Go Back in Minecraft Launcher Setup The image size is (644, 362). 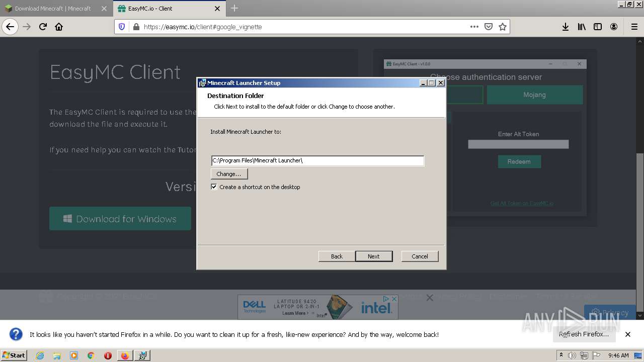tap(337, 256)
